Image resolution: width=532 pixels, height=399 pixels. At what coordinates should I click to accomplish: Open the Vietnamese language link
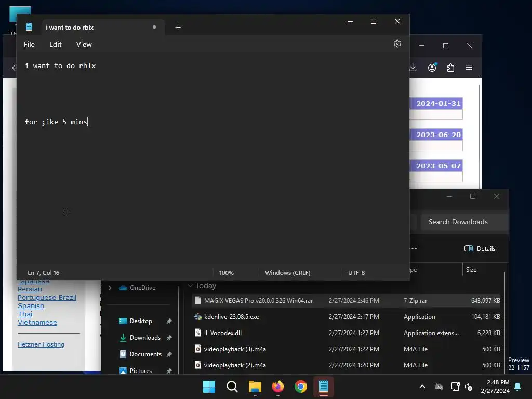click(37, 322)
